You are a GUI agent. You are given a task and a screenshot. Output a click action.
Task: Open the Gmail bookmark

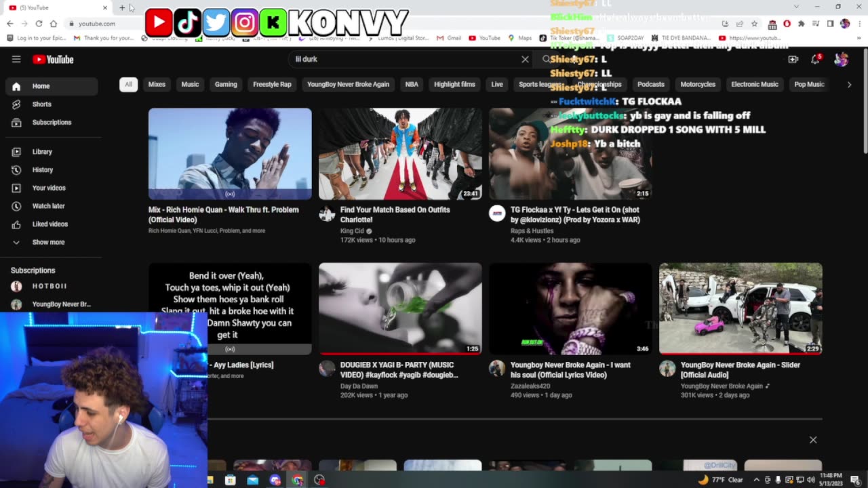pyautogui.click(x=449, y=38)
